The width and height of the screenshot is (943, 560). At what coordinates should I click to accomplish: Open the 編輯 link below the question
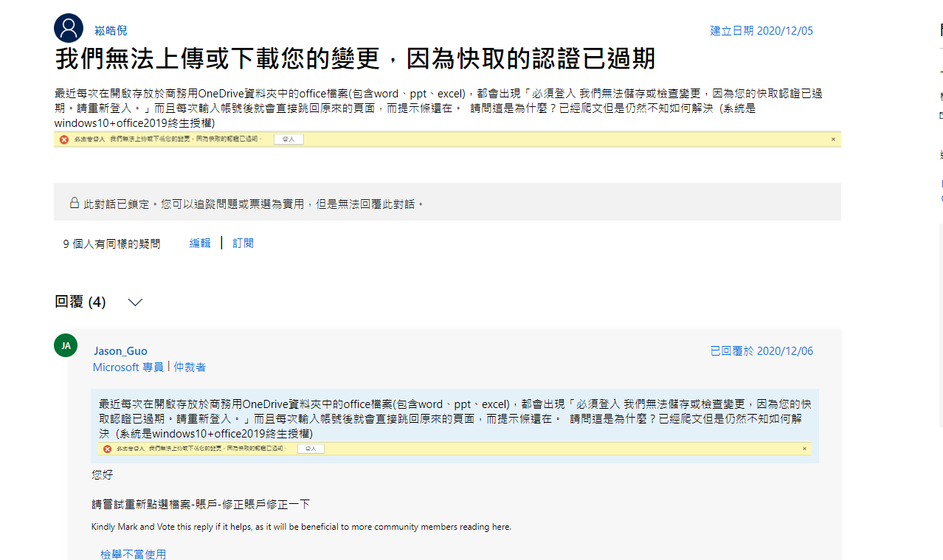[199, 242]
